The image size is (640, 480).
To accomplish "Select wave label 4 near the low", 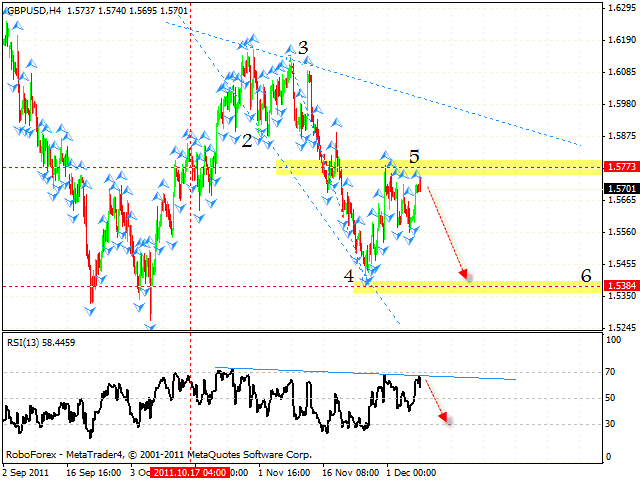I will click(349, 276).
